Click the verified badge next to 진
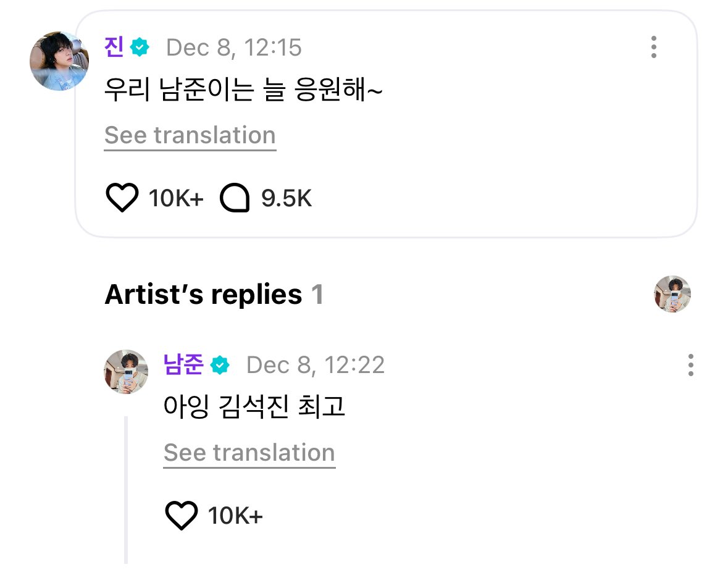728x575 pixels. point(140,48)
